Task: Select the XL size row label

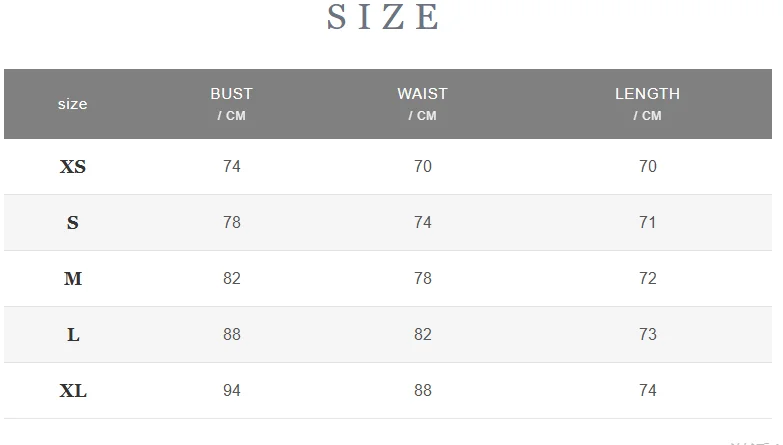Action: [73, 390]
